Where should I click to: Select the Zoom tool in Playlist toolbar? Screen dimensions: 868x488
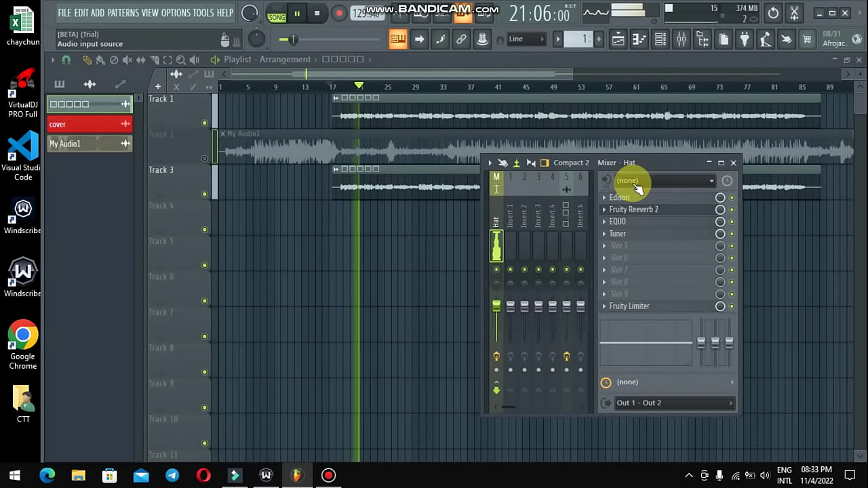coord(180,60)
